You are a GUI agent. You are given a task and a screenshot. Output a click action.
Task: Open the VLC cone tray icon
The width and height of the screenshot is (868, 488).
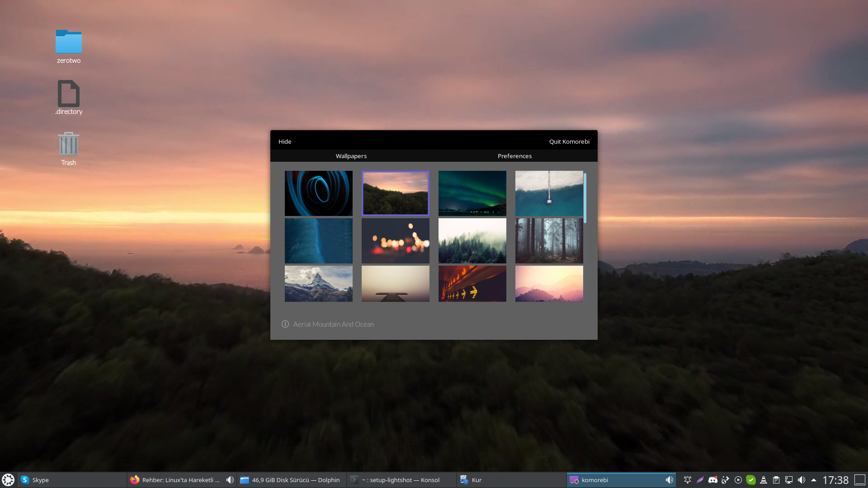(764, 480)
